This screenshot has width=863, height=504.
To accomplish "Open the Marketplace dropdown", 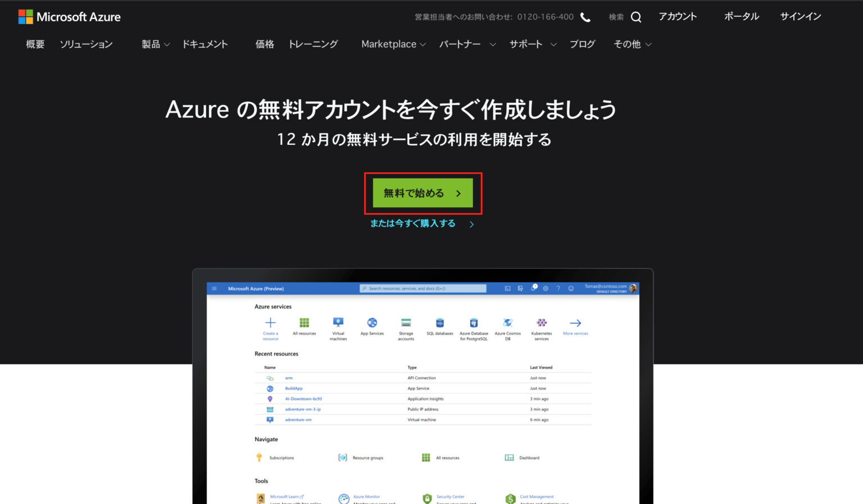I will point(389,44).
